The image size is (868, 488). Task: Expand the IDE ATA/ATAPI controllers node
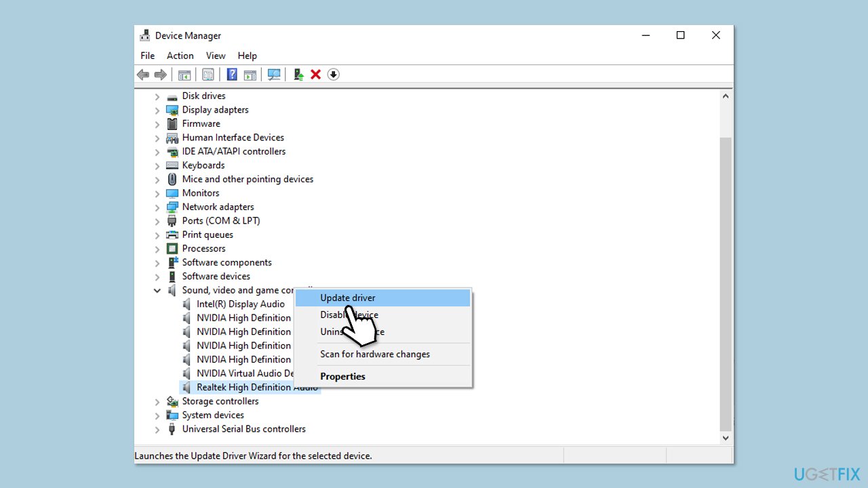(157, 152)
